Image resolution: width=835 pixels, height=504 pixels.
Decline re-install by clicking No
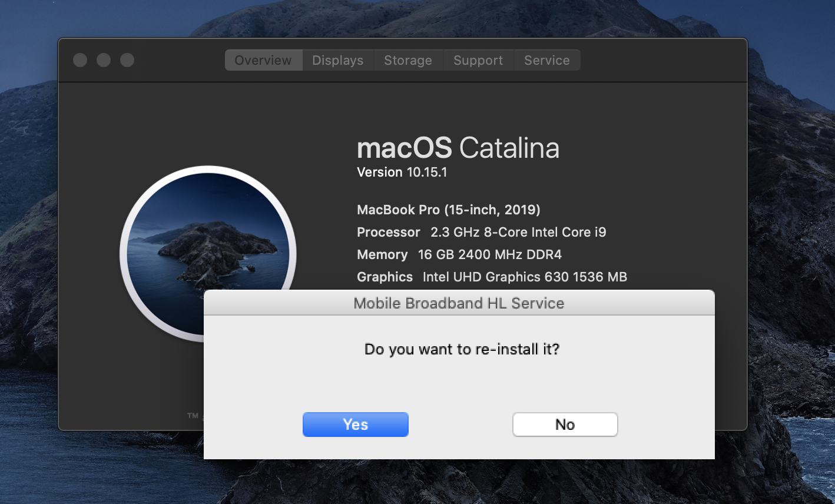565,425
